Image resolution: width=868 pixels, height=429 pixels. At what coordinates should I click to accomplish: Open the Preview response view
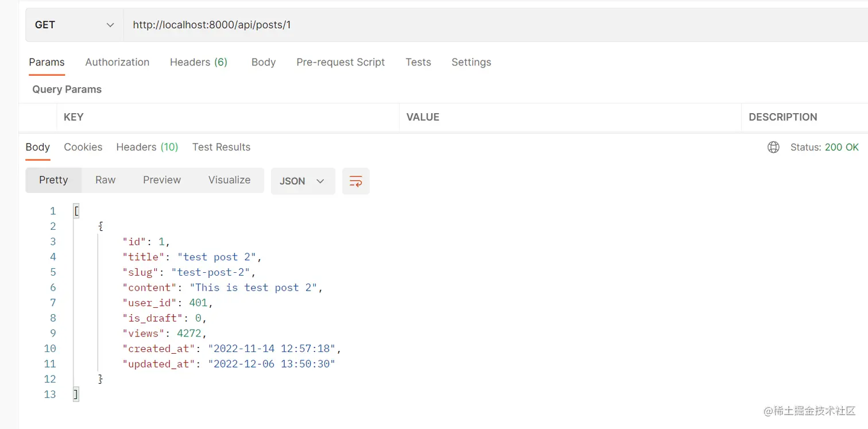[161, 180]
